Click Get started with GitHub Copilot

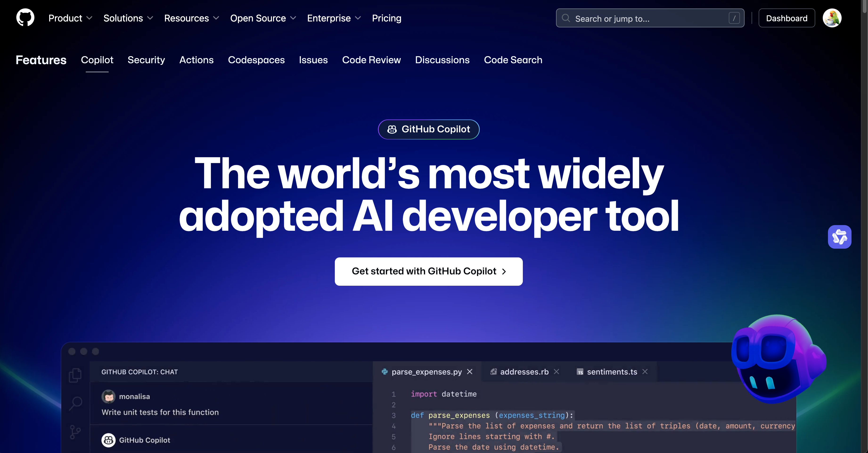point(429,272)
